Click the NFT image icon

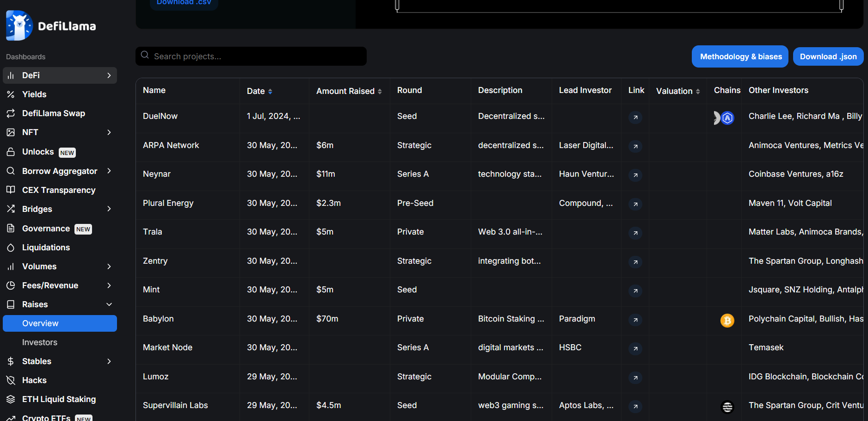pyautogui.click(x=11, y=132)
